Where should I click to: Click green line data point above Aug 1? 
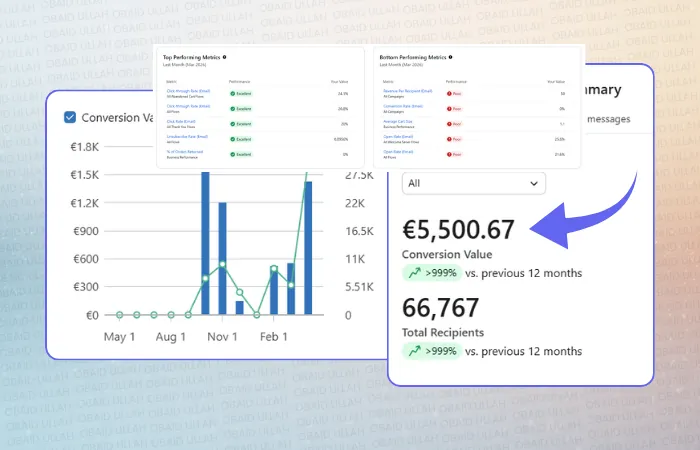click(171, 315)
